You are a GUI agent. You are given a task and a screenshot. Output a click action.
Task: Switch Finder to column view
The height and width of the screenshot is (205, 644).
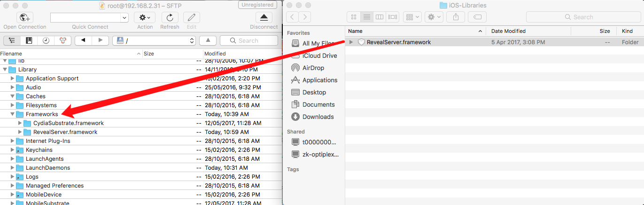click(x=380, y=17)
